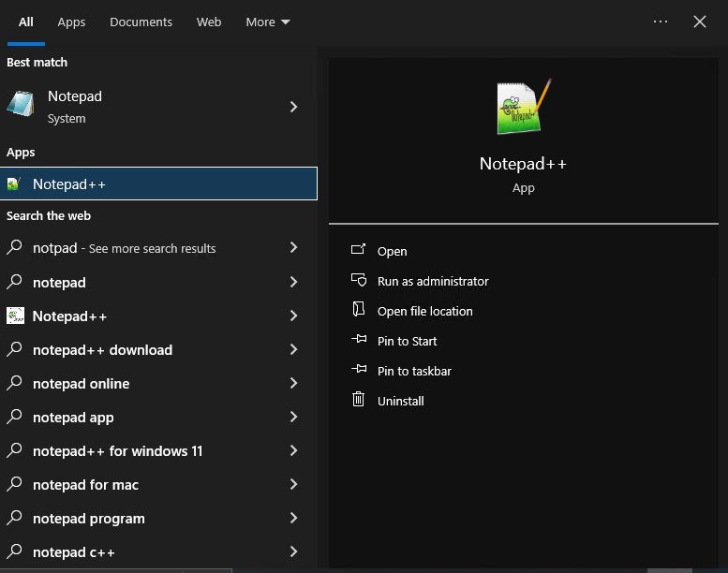Viewport: 728px width, 573px height.
Task: Choose Uninstall for Notepad++
Action: coord(400,402)
